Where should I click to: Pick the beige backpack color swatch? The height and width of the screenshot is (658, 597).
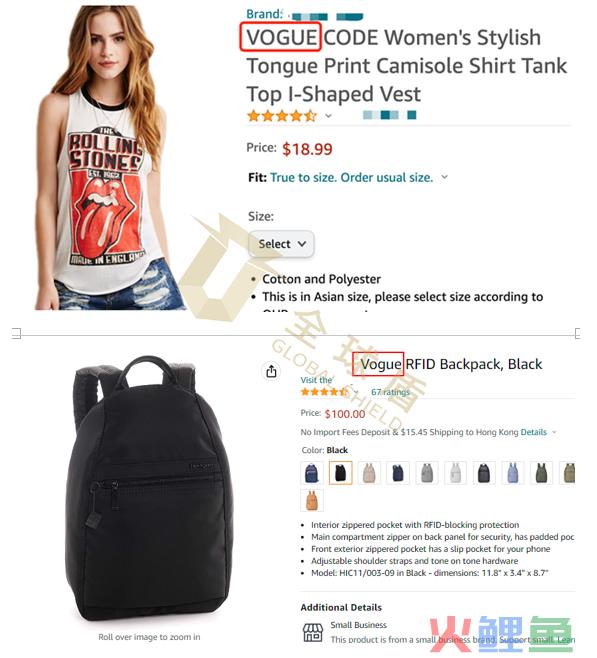coord(369,473)
